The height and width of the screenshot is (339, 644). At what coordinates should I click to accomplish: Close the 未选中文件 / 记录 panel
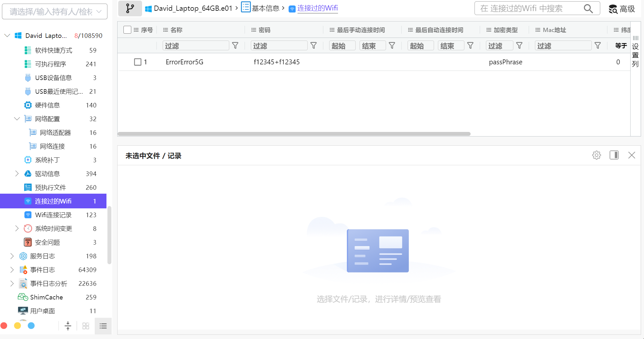pyautogui.click(x=632, y=155)
